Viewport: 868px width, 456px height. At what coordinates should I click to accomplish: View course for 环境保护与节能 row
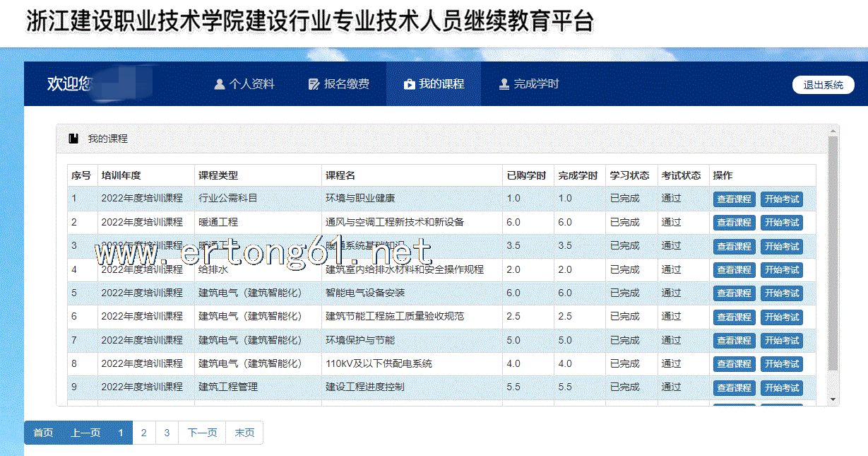point(734,341)
